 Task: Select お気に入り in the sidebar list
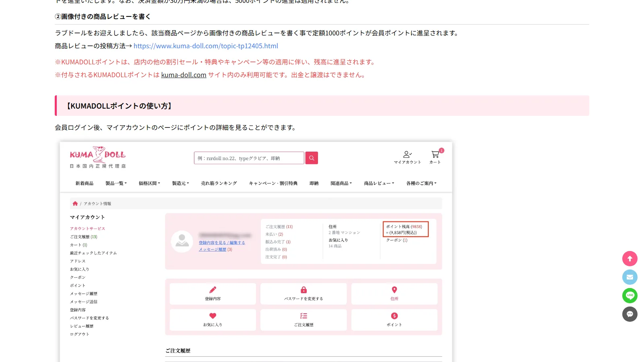click(x=80, y=269)
